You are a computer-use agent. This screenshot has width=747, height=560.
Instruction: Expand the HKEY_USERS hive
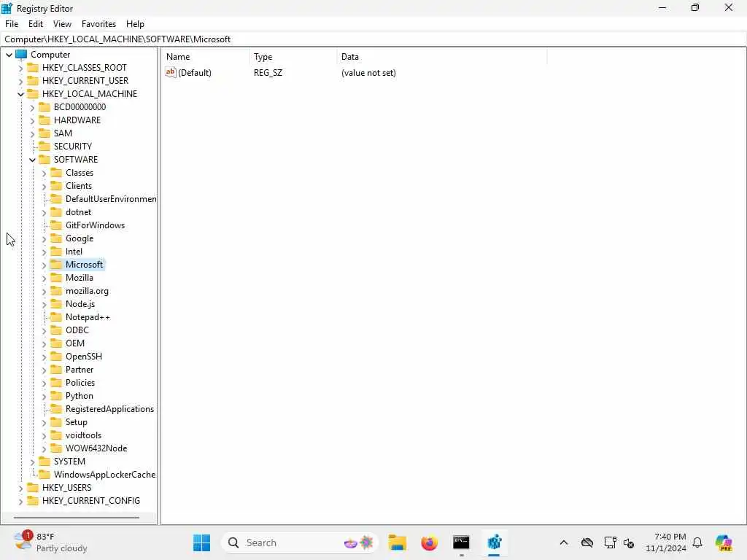pyautogui.click(x=20, y=488)
